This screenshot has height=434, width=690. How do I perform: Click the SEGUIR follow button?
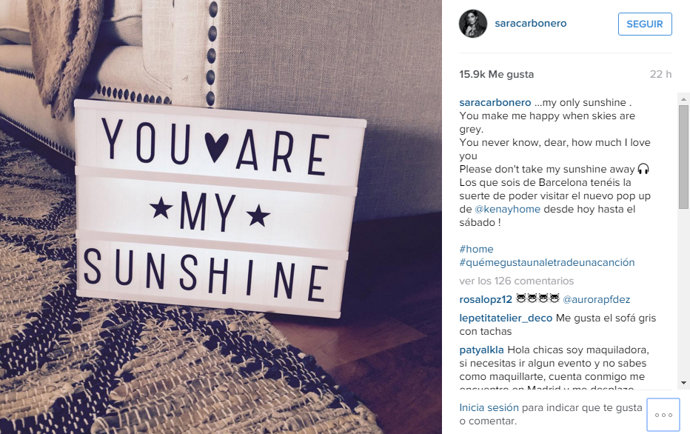(645, 24)
